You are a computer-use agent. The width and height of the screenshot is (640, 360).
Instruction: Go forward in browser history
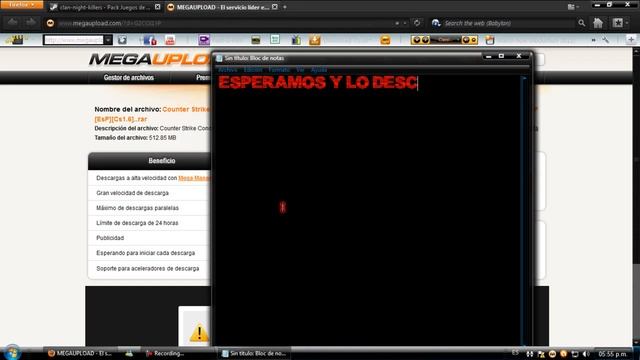31,23
